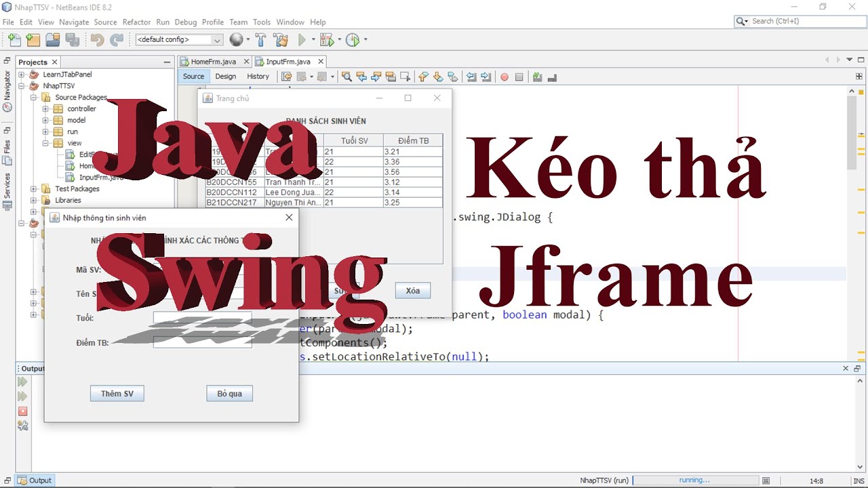Expand the controller package node
This screenshot has width=868, height=488.
tap(46, 108)
